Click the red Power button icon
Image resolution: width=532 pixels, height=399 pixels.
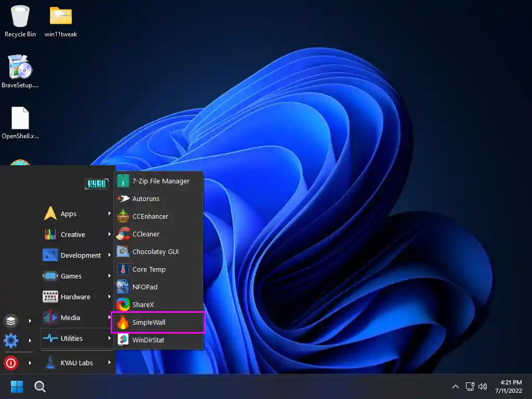tap(11, 363)
